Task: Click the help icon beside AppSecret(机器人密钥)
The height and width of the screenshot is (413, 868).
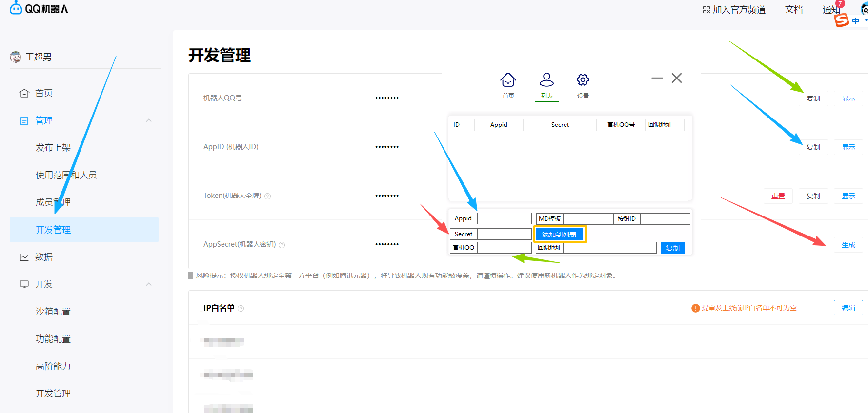Action: pyautogui.click(x=282, y=245)
